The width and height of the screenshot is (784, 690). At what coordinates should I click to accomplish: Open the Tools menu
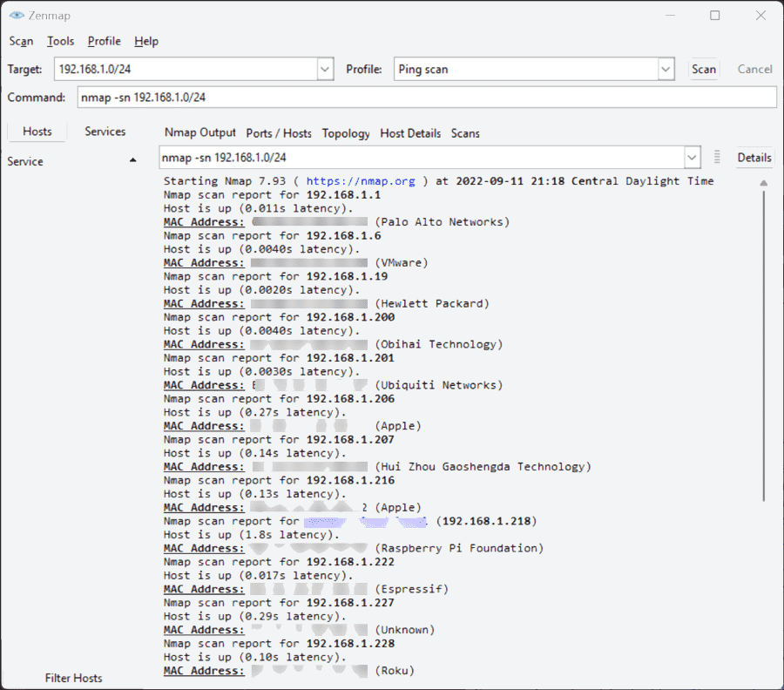(60, 42)
